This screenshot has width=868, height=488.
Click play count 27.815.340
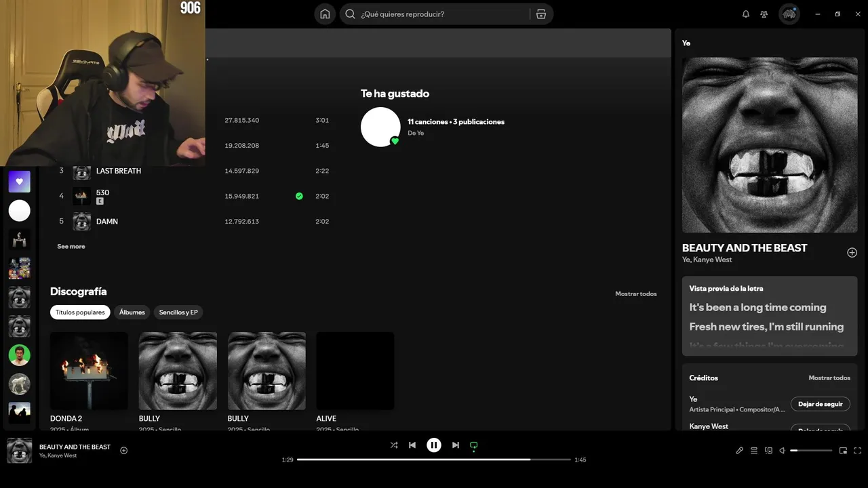242,120
